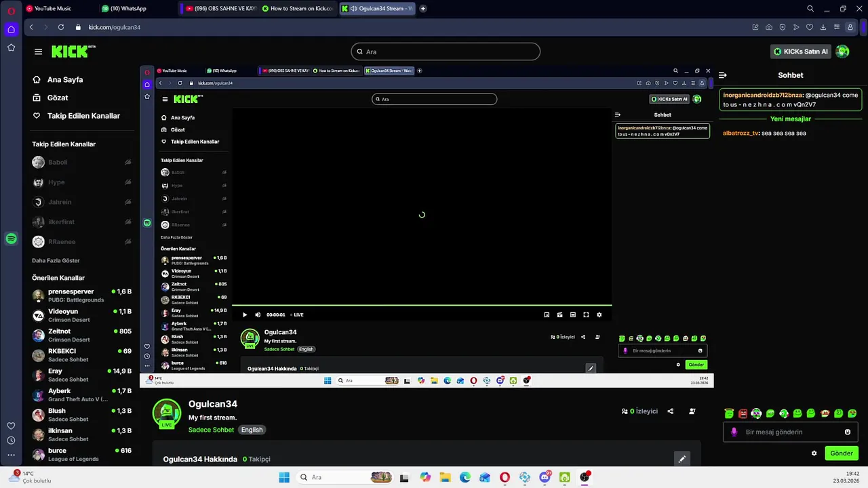The width and height of the screenshot is (868, 488).
Task: Open Opera privacy shield icon
Action: [783, 27]
